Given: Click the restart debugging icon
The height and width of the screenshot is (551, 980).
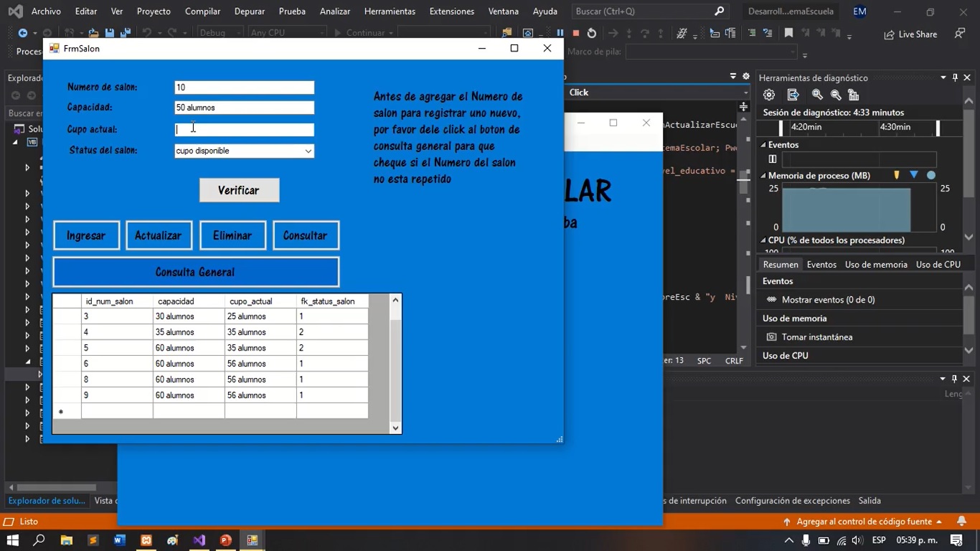Looking at the screenshot, I should pos(591,33).
